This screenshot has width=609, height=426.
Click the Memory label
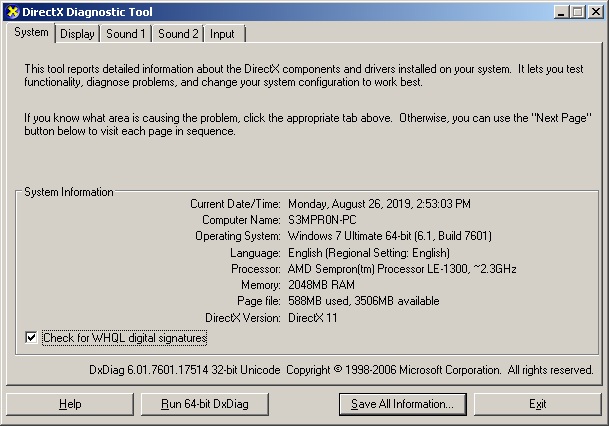261,285
